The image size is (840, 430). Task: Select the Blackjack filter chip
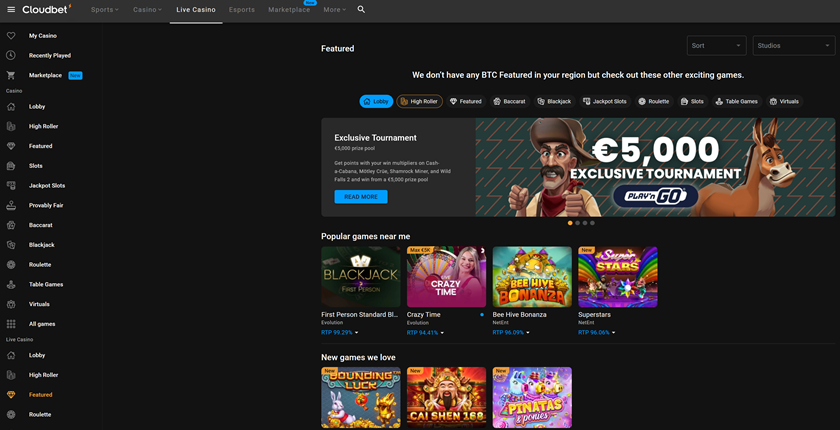(x=555, y=101)
